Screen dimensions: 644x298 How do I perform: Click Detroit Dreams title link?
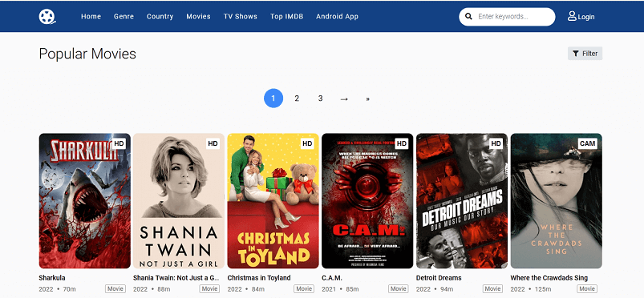(x=439, y=278)
